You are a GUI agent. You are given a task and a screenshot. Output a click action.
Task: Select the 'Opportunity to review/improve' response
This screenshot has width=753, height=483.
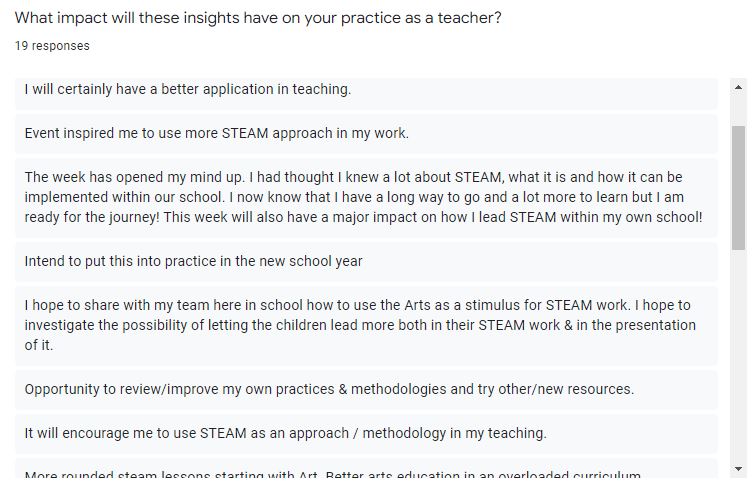(x=366, y=389)
